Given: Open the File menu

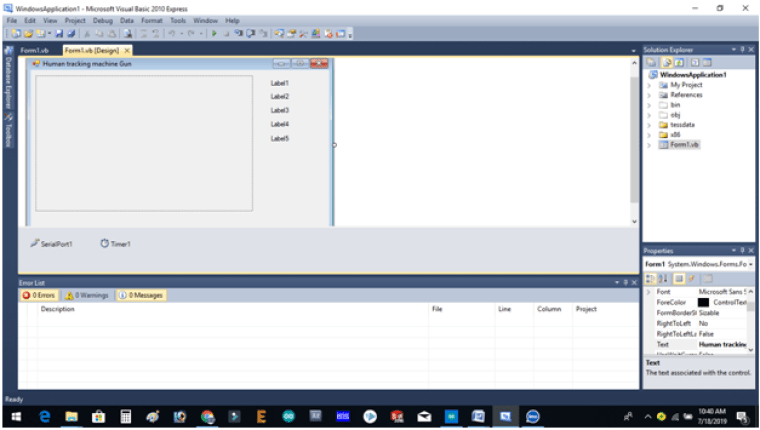Looking at the screenshot, I should coord(12,20).
